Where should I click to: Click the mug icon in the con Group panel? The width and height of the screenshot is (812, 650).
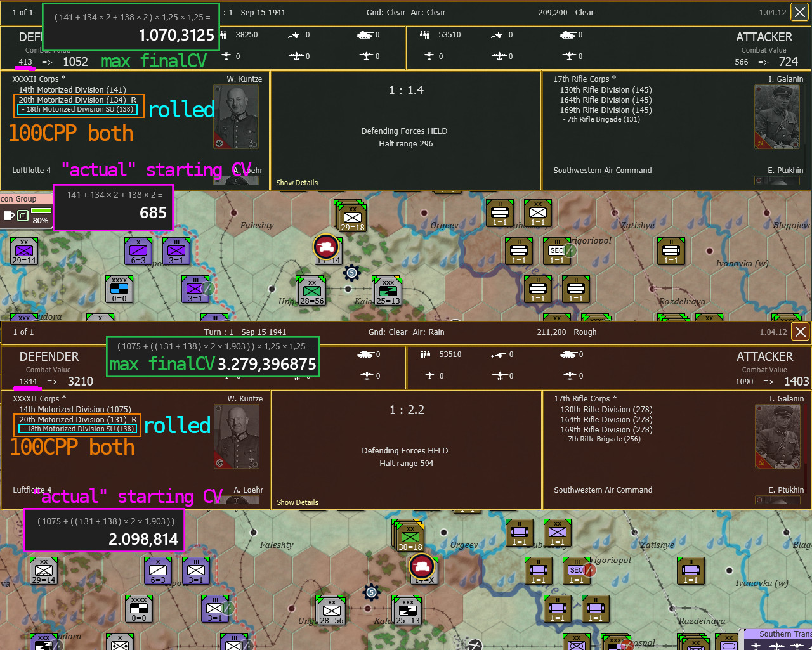[x=8, y=216]
